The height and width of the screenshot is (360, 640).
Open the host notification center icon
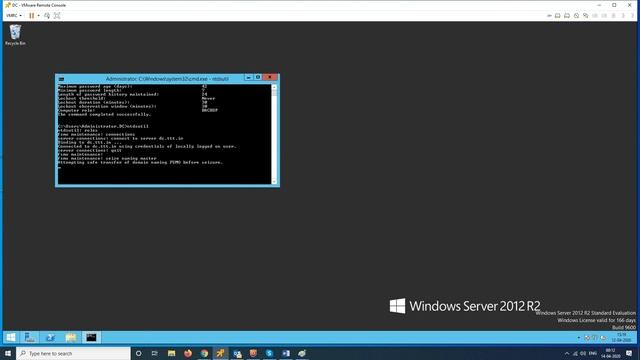tap(629, 353)
